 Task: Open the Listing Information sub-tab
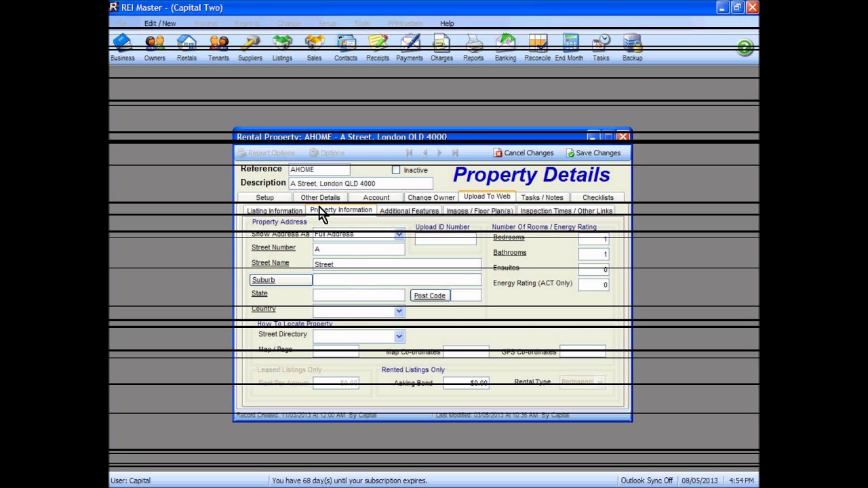click(275, 211)
